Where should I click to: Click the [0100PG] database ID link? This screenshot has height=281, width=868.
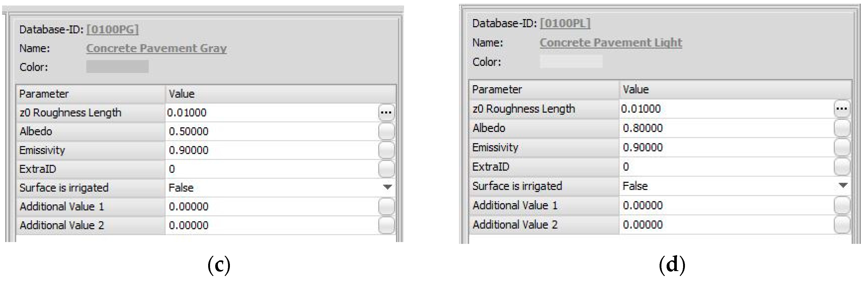(112, 29)
